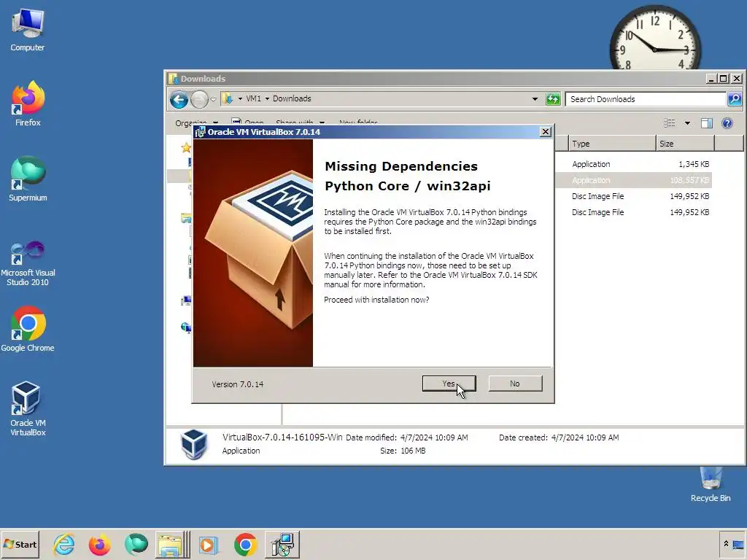Open Explorer help button
The height and width of the screenshot is (560, 747).
(x=727, y=123)
